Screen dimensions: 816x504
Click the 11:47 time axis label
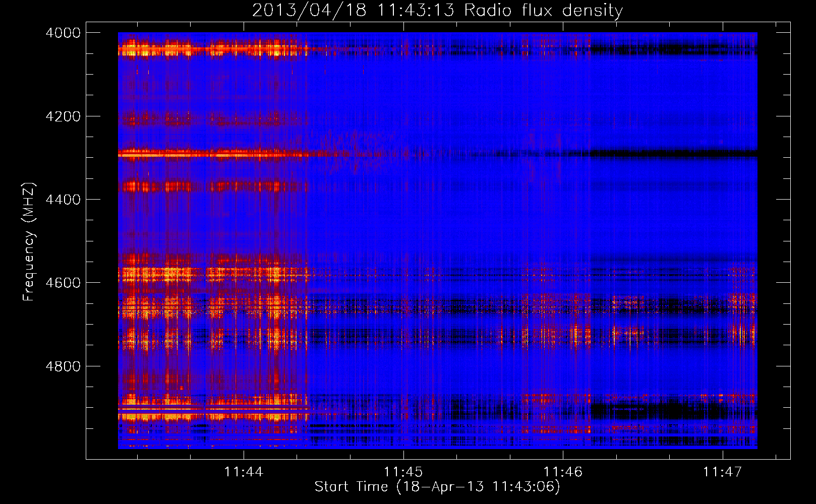tap(723, 472)
